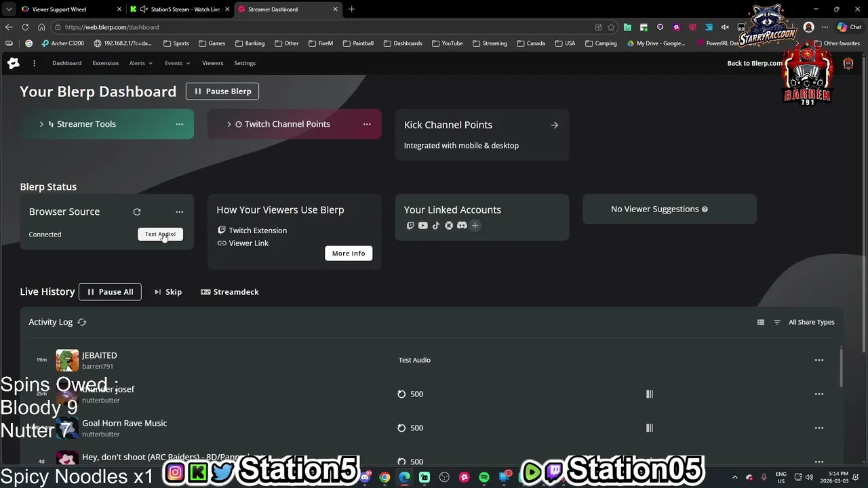Open a new browser tab
868x488 pixels.
351,9
